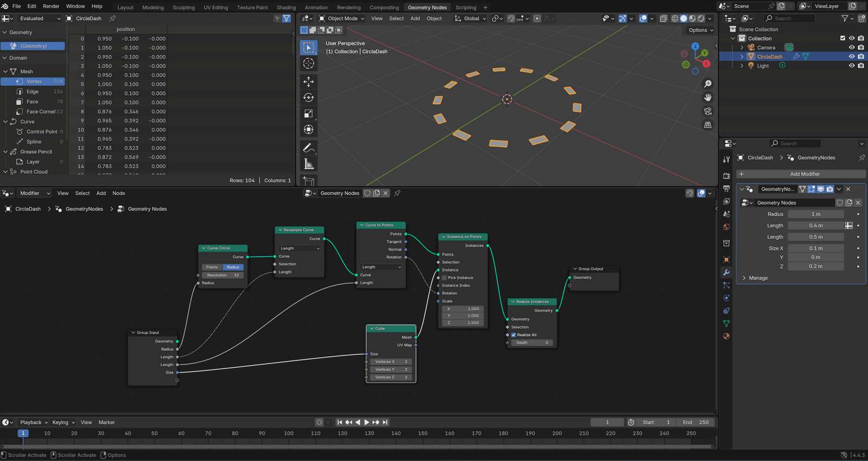Open the Output properties tab
The width and height of the screenshot is (868, 461).
[x=726, y=188]
